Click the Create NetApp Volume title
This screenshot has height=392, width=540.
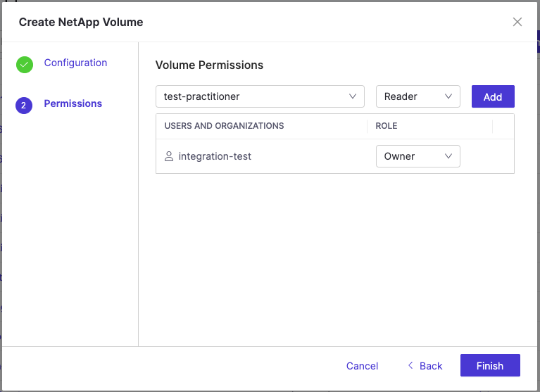(x=81, y=22)
